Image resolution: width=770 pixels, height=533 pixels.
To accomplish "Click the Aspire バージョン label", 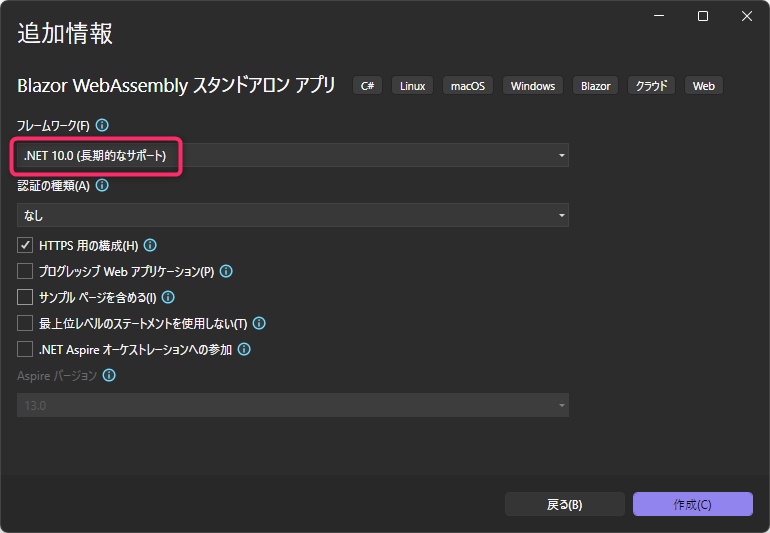I will click(57, 376).
